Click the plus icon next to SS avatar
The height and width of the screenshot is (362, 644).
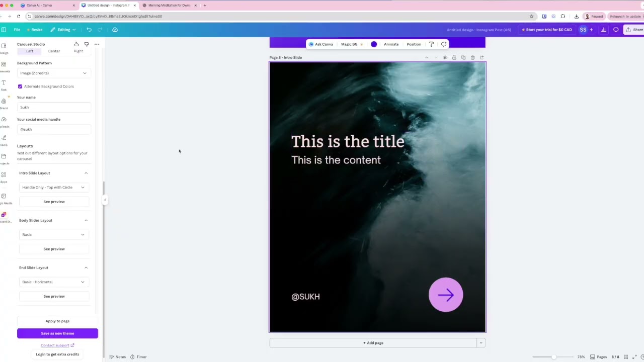click(591, 30)
